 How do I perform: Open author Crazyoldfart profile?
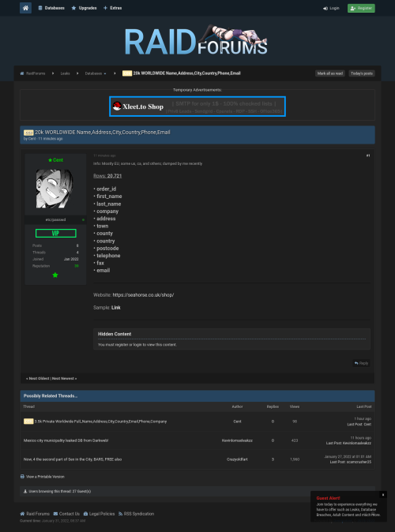point(237,459)
